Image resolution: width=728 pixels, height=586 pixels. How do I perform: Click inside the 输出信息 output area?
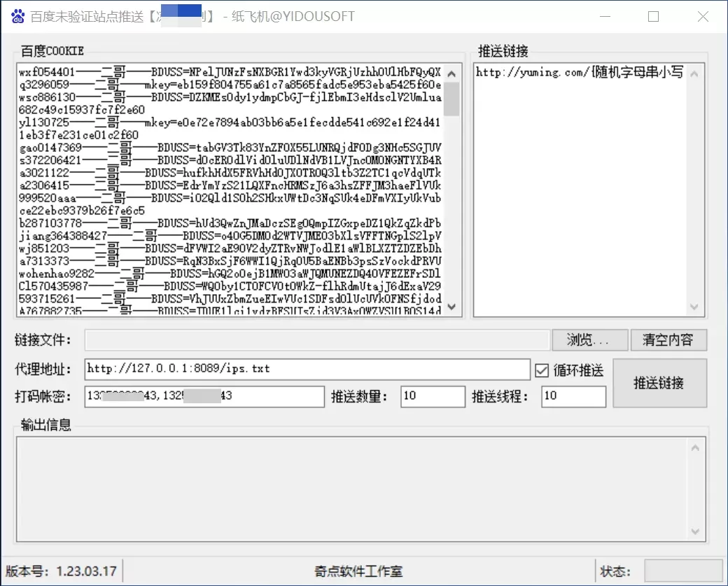(x=352, y=489)
